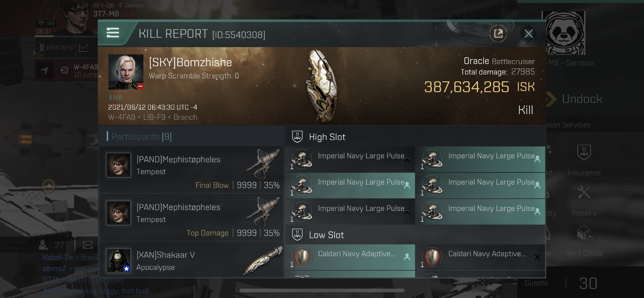Click the Oracle battlecruiser ship image

point(322,86)
